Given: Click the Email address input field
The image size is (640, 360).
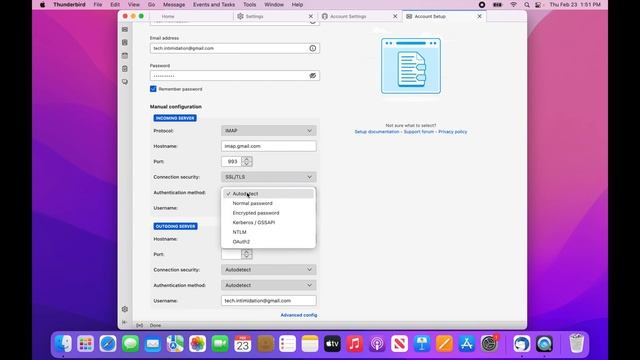Looking at the screenshot, I should click(235, 48).
